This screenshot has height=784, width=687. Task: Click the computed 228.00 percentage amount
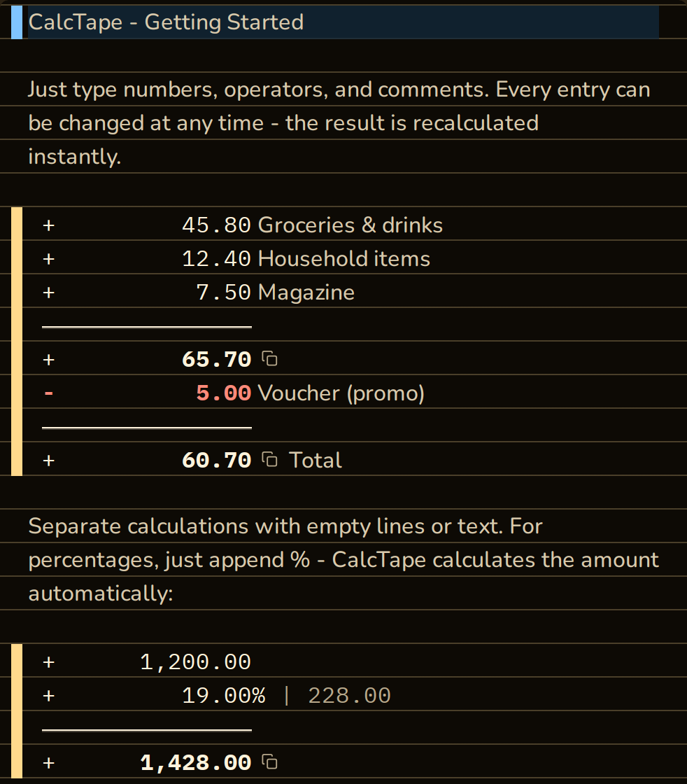pyautogui.click(x=349, y=696)
